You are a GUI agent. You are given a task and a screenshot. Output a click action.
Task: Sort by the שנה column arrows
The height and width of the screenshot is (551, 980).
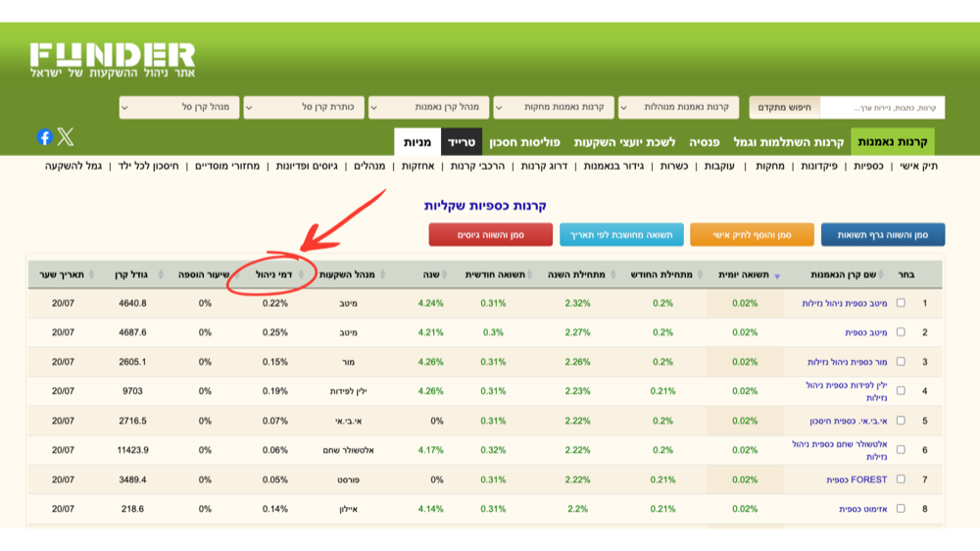point(444,275)
